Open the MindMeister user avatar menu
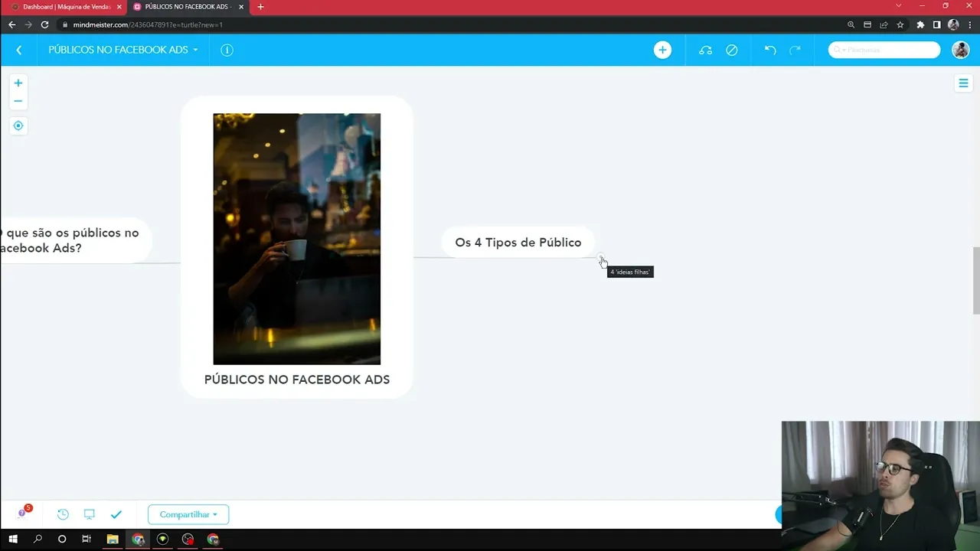The height and width of the screenshot is (551, 980). 960,50
